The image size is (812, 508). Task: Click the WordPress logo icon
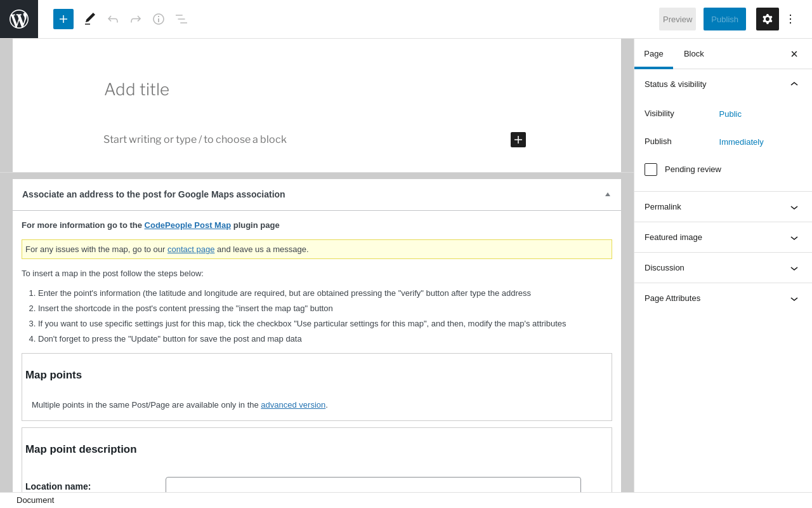(x=19, y=19)
